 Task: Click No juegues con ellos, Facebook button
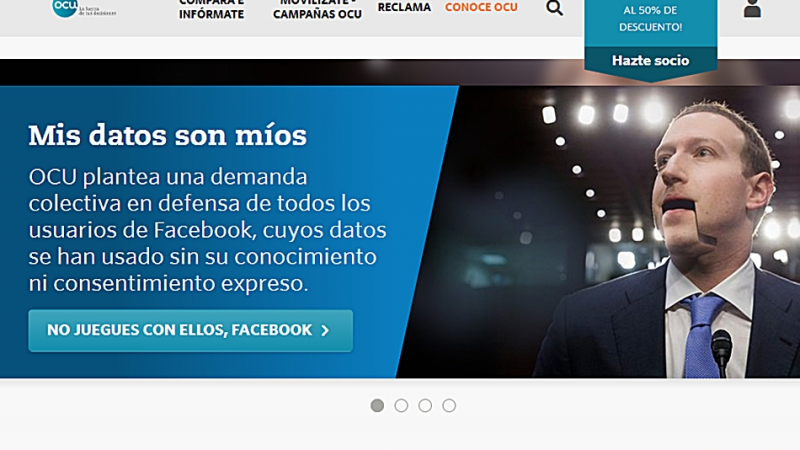tap(190, 331)
